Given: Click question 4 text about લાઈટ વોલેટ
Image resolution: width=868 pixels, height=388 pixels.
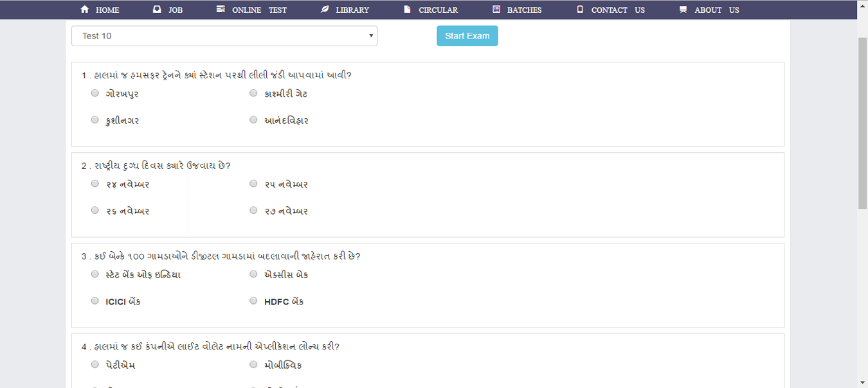Looking at the screenshot, I should [x=210, y=347].
